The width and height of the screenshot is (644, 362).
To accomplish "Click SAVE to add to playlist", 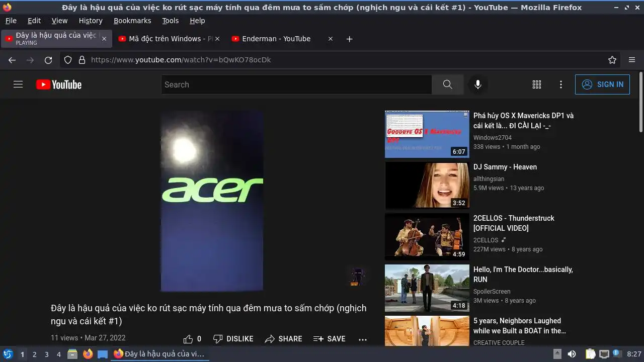I will click(329, 339).
